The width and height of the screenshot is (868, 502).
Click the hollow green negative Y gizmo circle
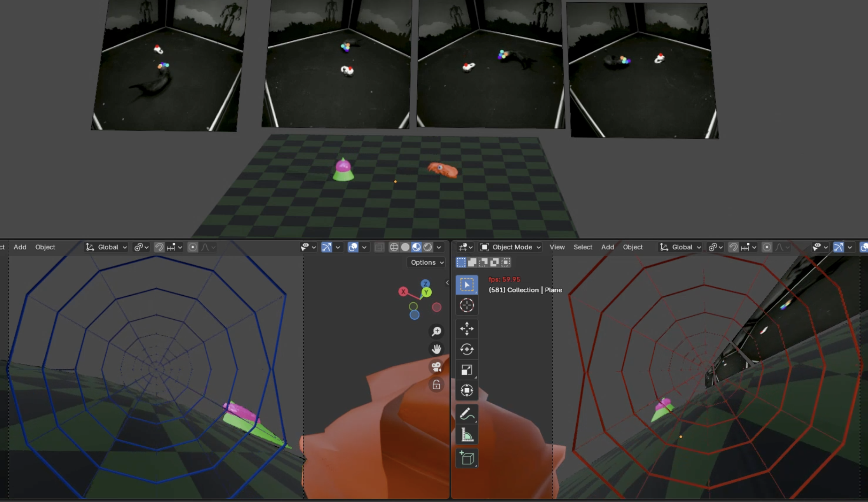click(413, 307)
